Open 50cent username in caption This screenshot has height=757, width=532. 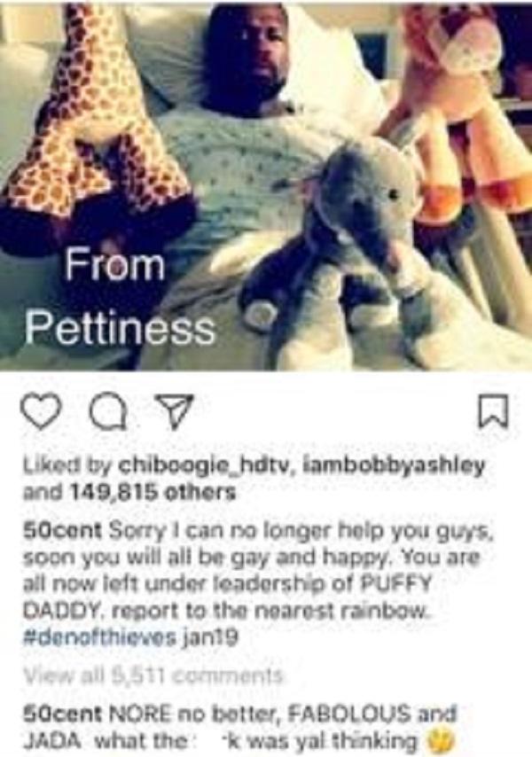pos(62,531)
